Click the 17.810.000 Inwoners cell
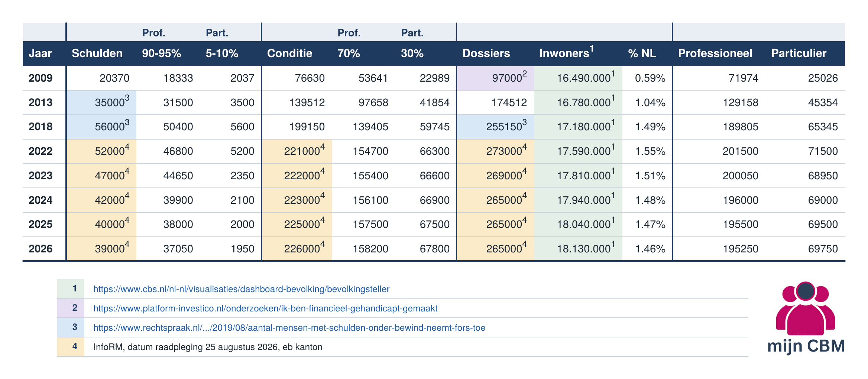The image size is (868, 379). tap(578, 176)
